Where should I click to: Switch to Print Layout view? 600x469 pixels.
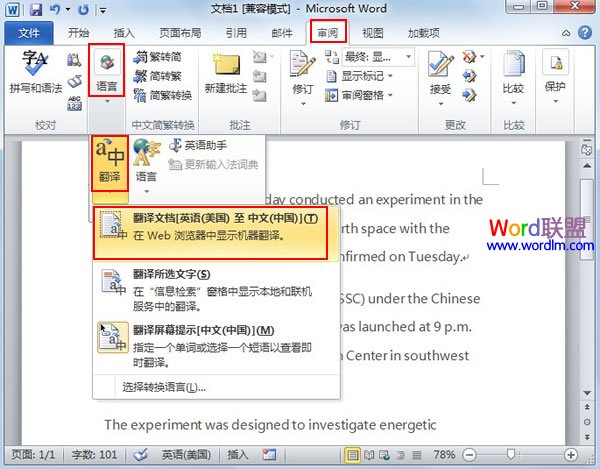pyautogui.click(x=352, y=455)
